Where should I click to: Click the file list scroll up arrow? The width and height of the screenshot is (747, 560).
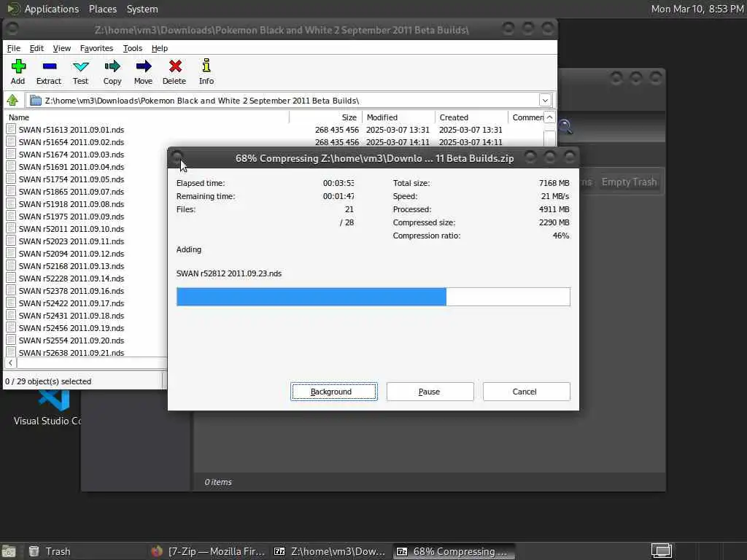(549, 117)
